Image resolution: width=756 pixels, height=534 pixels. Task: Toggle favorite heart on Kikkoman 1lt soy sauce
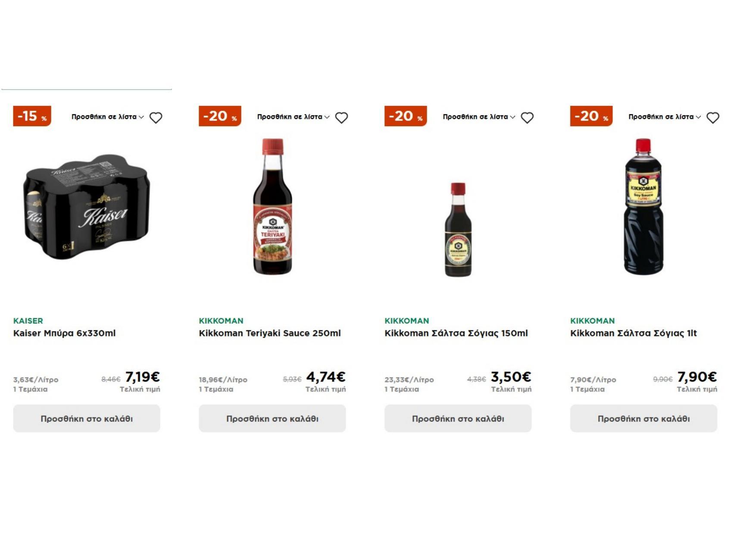point(713,118)
